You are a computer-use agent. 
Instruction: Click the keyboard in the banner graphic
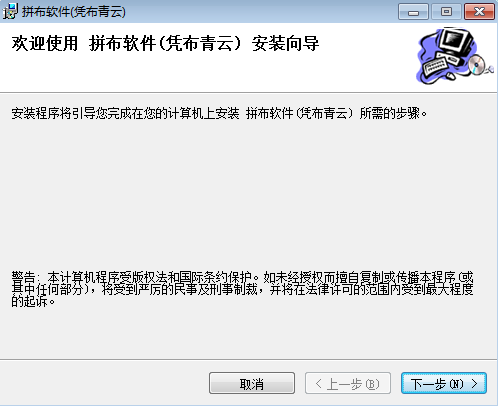[x=436, y=65]
